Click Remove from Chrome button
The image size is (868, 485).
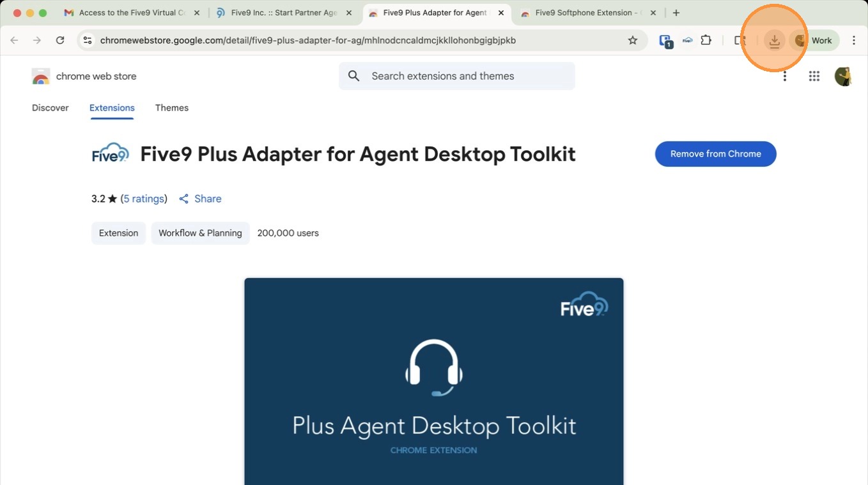coord(716,154)
